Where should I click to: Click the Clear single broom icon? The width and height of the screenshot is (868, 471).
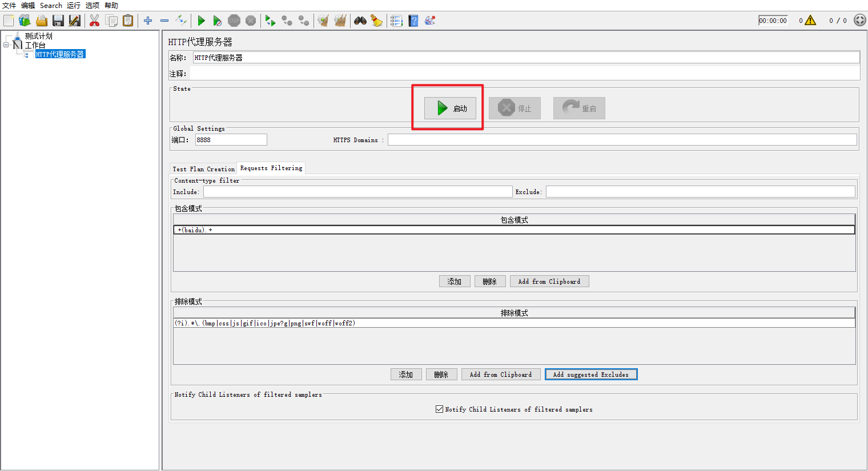tap(323, 21)
